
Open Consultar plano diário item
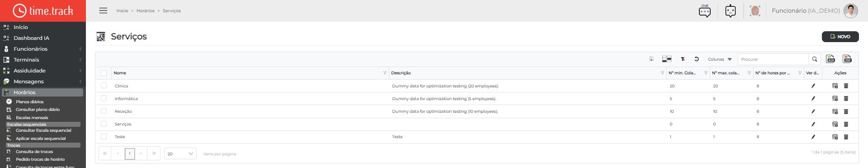(x=38, y=110)
